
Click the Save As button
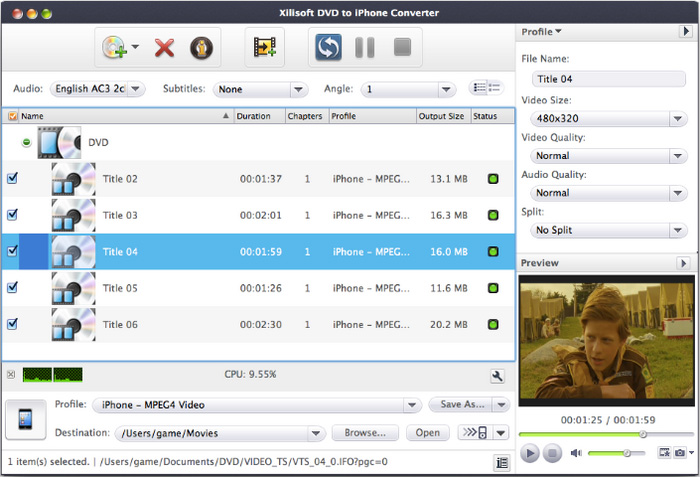tap(461, 404)
